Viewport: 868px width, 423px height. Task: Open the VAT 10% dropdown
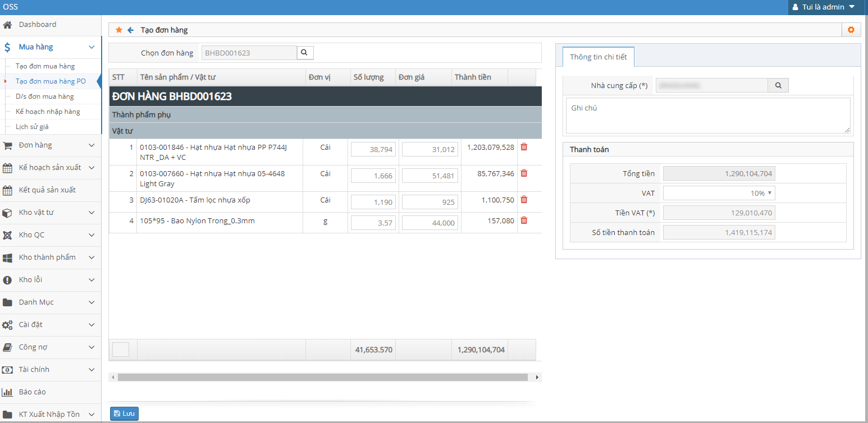pyautogui.click(x=719, y=193)
